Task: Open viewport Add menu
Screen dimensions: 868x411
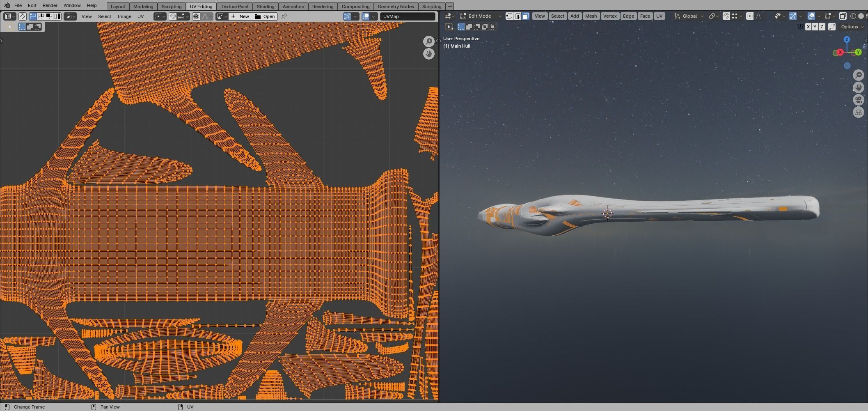Action: [575, 16]
